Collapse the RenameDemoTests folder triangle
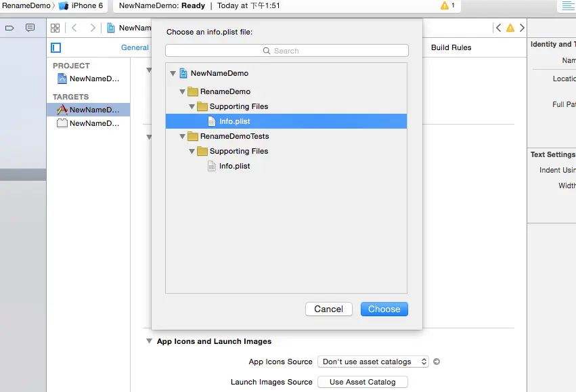576x392 pixels. pos(182,136)
